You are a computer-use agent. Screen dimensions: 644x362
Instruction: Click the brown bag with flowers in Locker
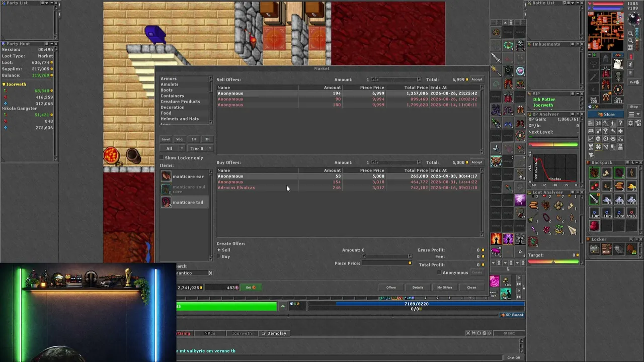point(631,249)
